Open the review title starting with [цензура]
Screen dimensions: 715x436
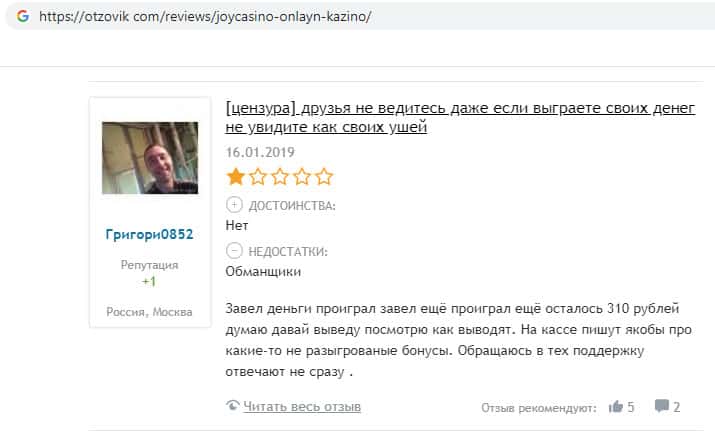point(461,117)
